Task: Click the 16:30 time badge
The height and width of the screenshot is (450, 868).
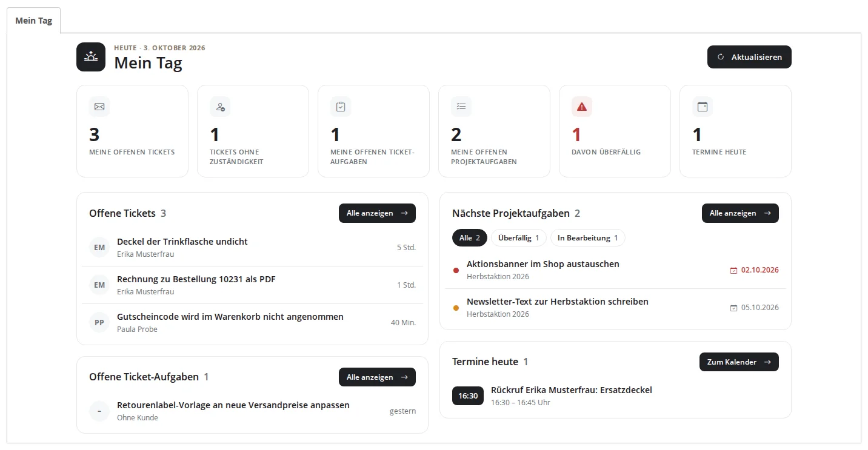Action: coord(468,395)
